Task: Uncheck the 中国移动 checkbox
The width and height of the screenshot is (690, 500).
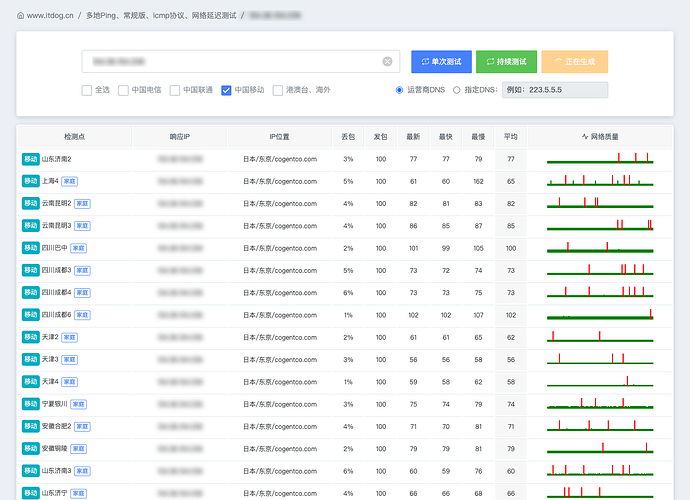Action: pyautogui.click(x=226, y=90)
